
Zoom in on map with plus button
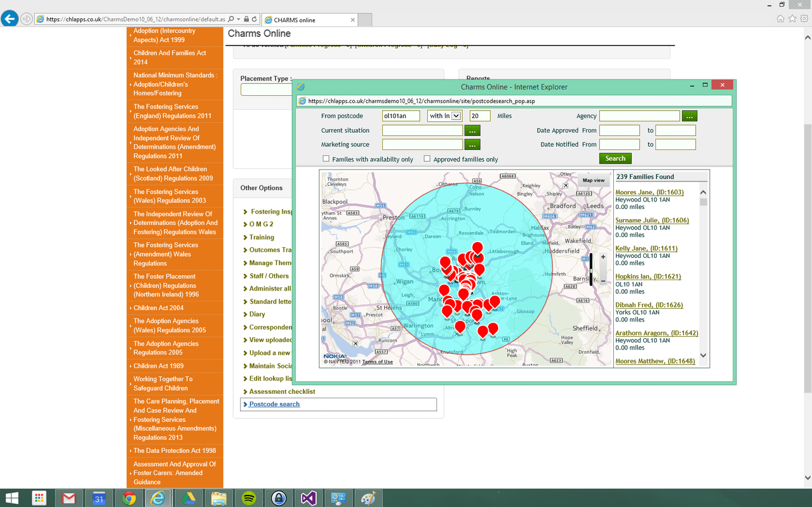(602, 257)
